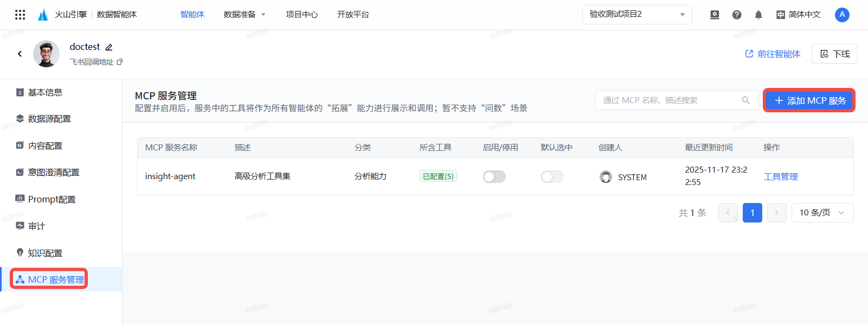The height and width of the screenshot is (324, 868).
Task: Go to page 1 in pagination
Action: pyautogui.click(x=753, y=213)
